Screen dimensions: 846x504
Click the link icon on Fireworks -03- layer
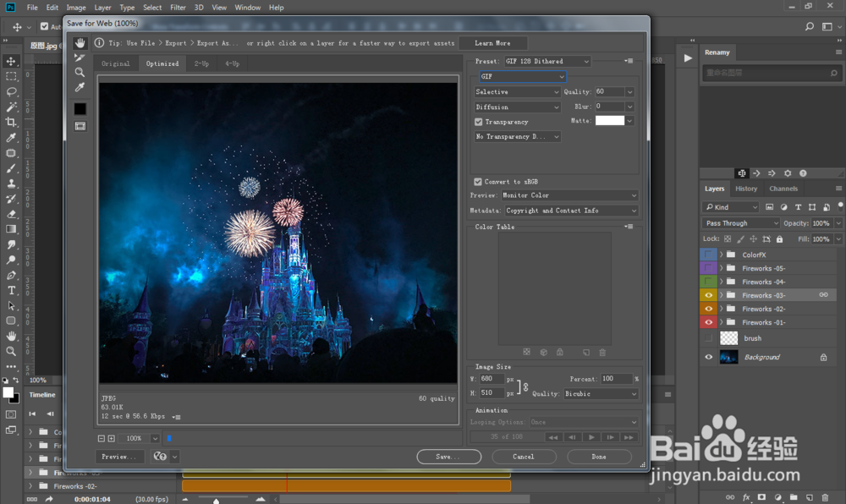pyautogui.click(x=823, y=295)
